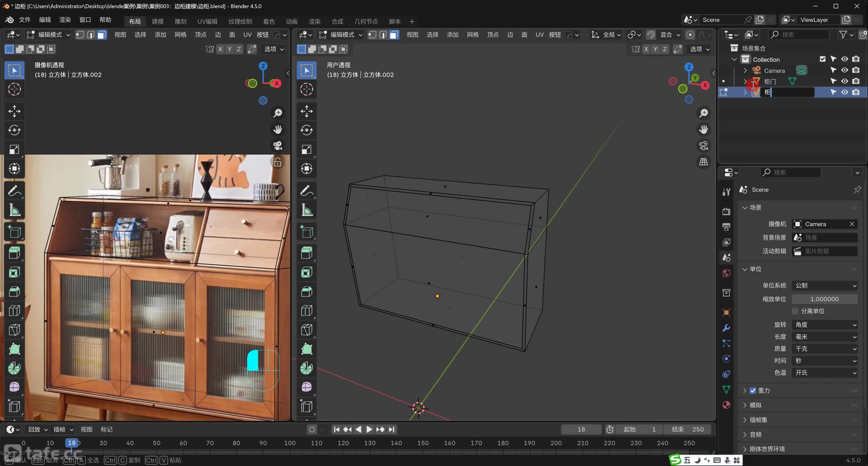Open the Modifier wrench properties tab
This screenshot has height=466, width=868.
click(x=726, y=328)
